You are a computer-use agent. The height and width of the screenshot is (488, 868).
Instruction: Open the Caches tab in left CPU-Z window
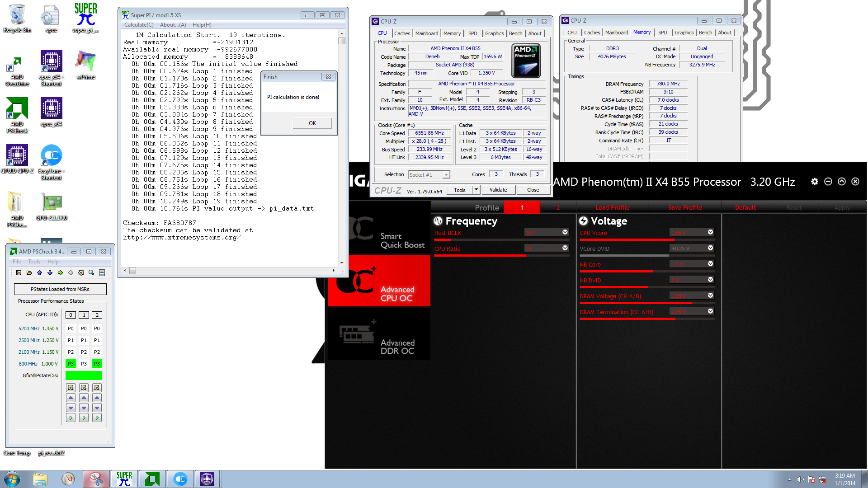(x=402, y=33)
